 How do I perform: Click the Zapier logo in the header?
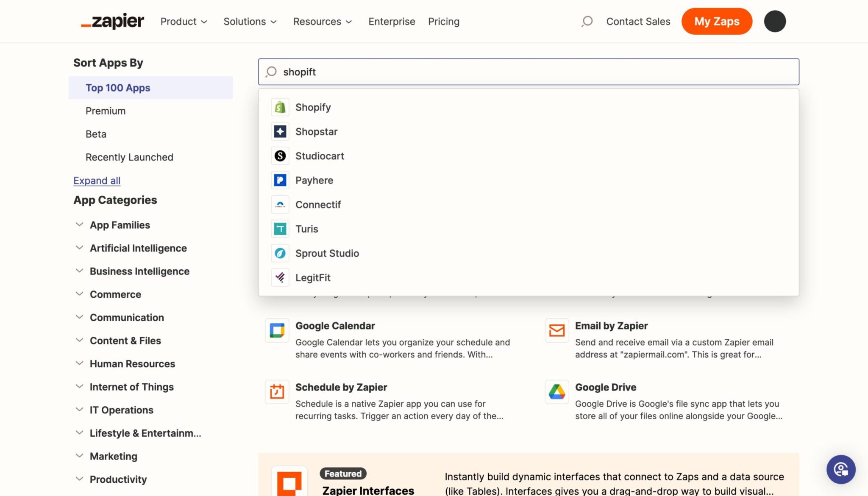point(111,21)
